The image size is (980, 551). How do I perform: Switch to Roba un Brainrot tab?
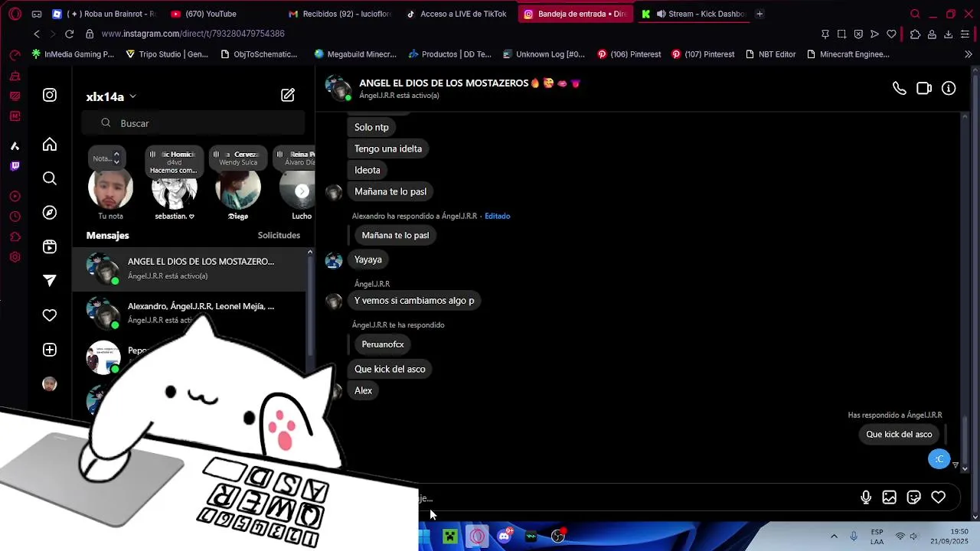tap(103, 14)
